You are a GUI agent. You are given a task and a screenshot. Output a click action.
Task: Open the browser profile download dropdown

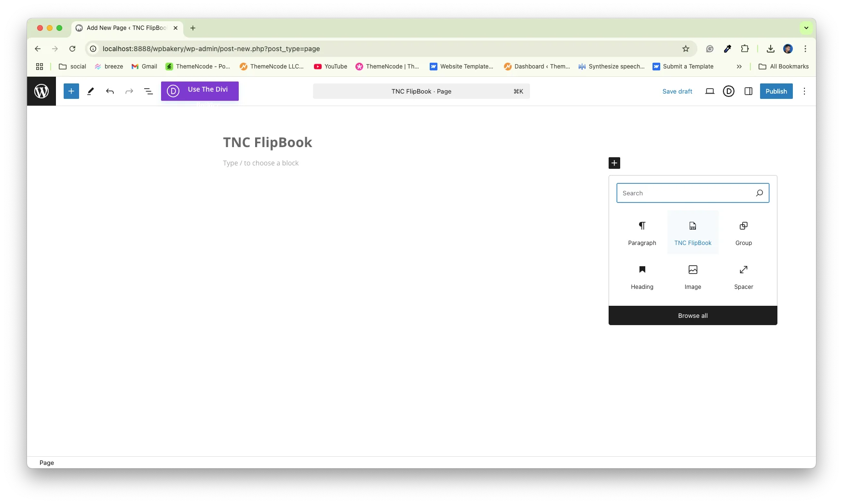[x=770, y=49]
